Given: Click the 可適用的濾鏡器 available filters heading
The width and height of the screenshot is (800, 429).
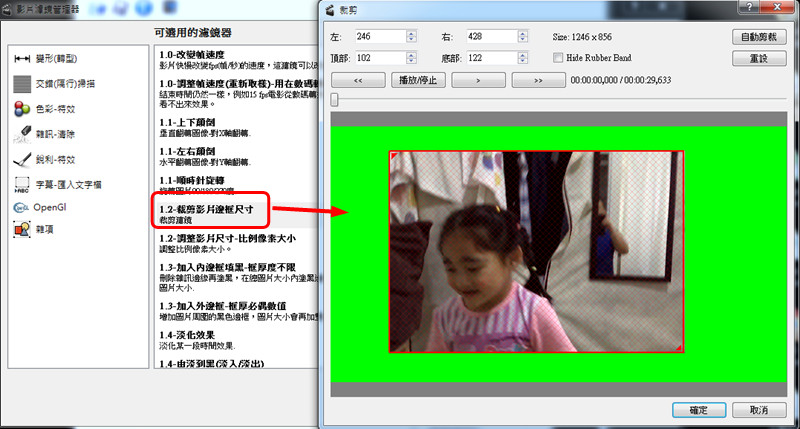Looking at the screenshot, I should 193,33.
